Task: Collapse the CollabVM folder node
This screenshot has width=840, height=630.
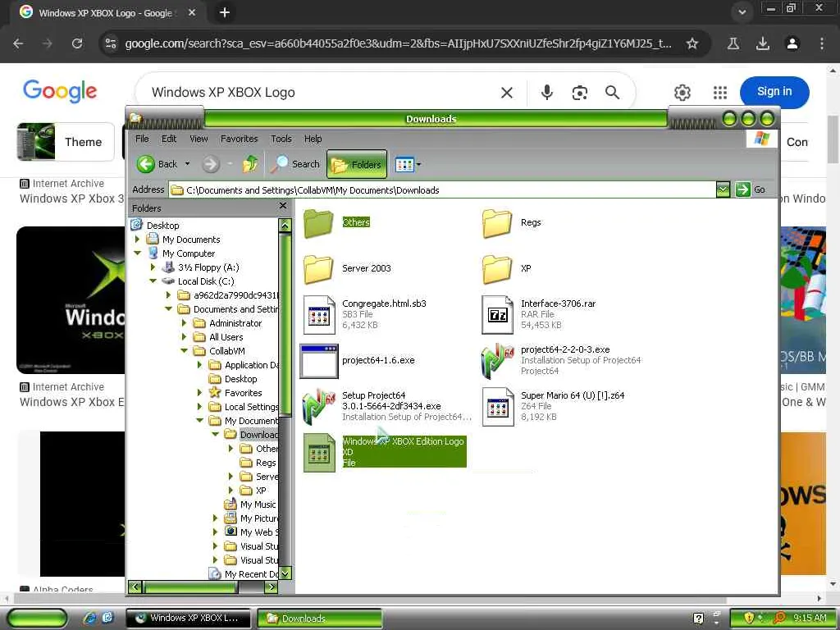Action: [x=184, y=350]
